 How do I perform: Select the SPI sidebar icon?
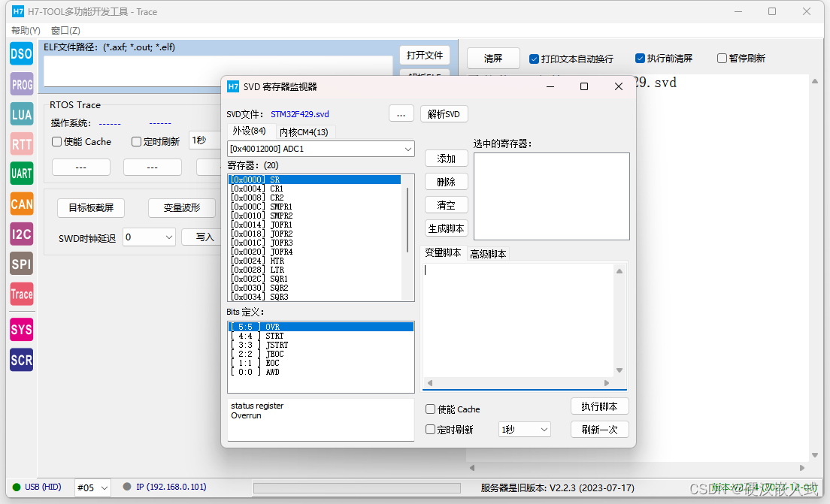pyautogui.click(x=20, y=264)
